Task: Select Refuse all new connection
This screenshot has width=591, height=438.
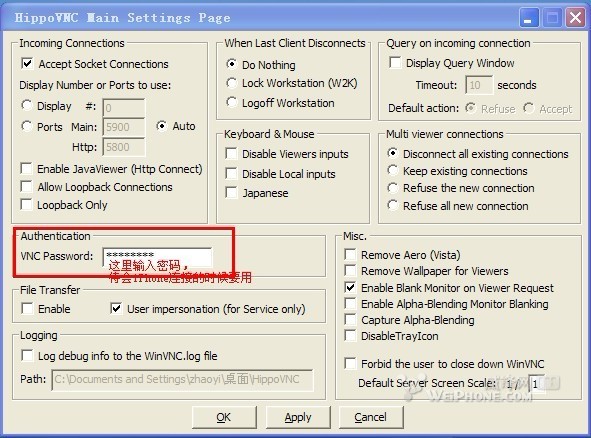Action: click(393, 205)
